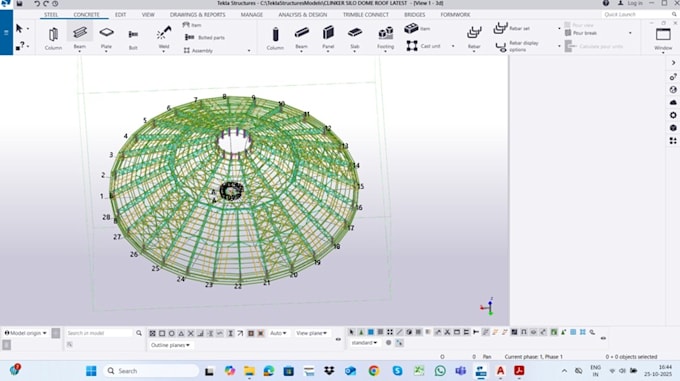
Task: Select the Bolt tool
Action: (x=133, y=38)
